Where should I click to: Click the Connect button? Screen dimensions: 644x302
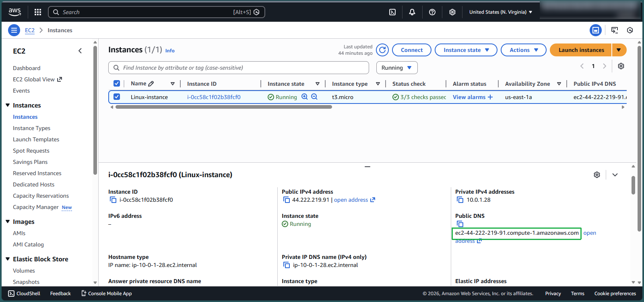pos(412,50)
